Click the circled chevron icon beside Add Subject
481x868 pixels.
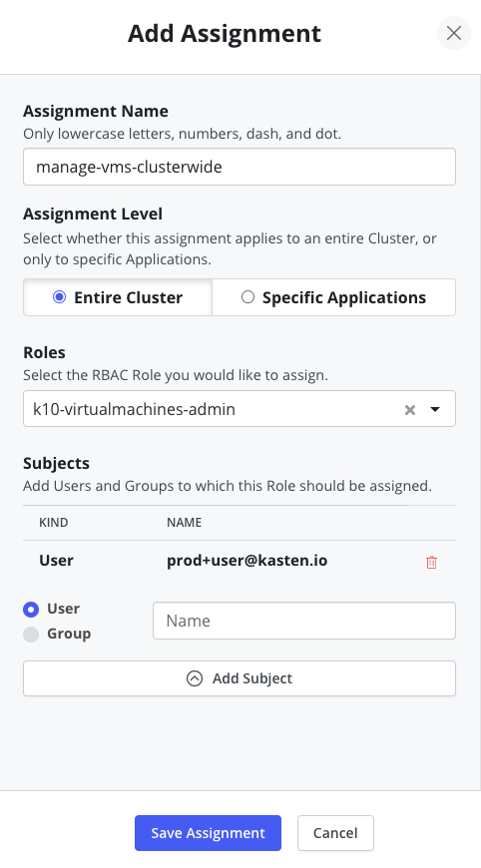(195, 678)
